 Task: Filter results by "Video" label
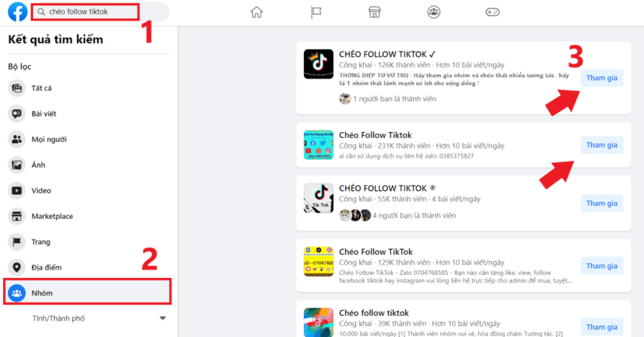click(41, 191)
